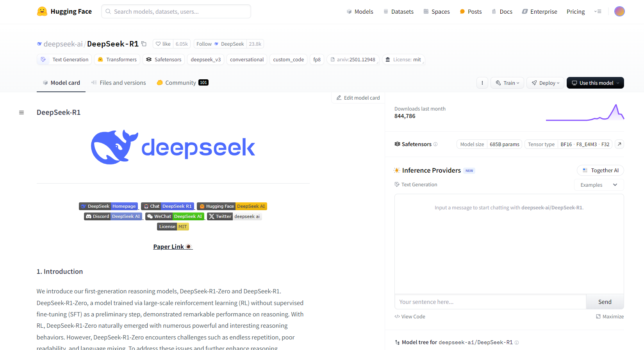Focus the search models input field
The image size is (644, 350).
[x=176, y=11]
